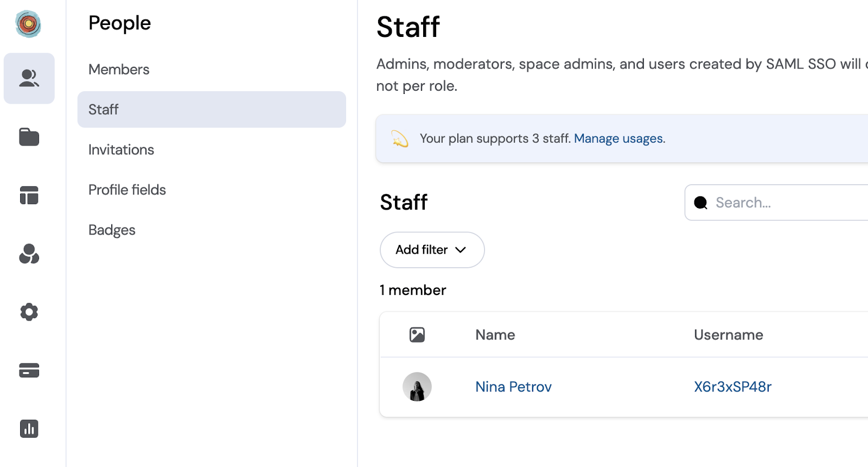
Task: Open Invitations in People menu
Action: [121, 150]
